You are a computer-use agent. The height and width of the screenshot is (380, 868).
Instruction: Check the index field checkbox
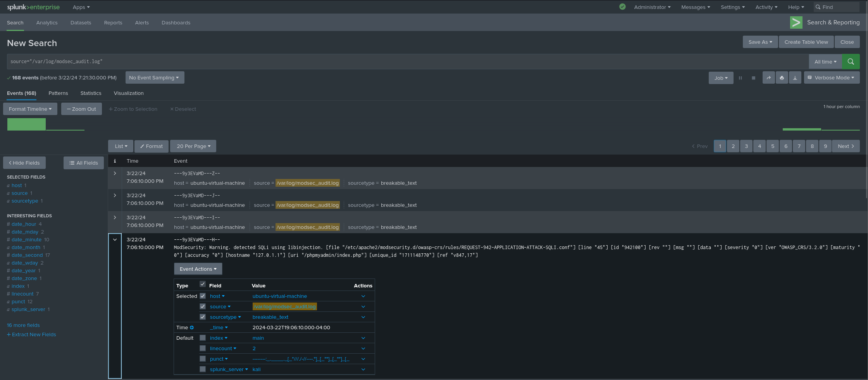pos(202,338)
